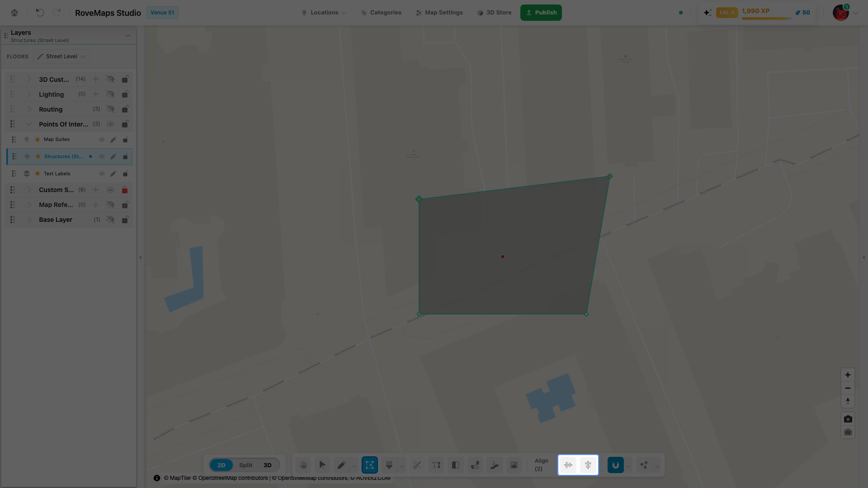Add item to Lighting layer
868x488 pixels.
[x=96, y=94]
